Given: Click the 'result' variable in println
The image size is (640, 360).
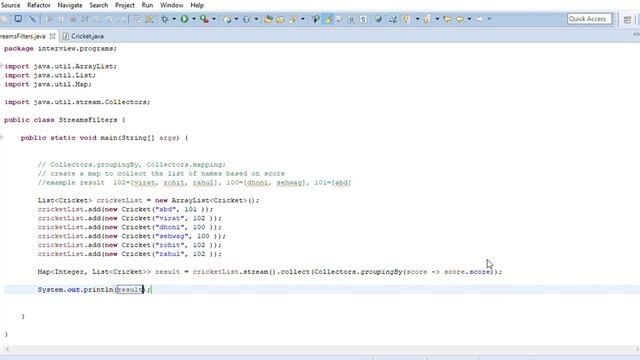Looking at the screenshot, I should pyautogui.click(x=130, y=289).
